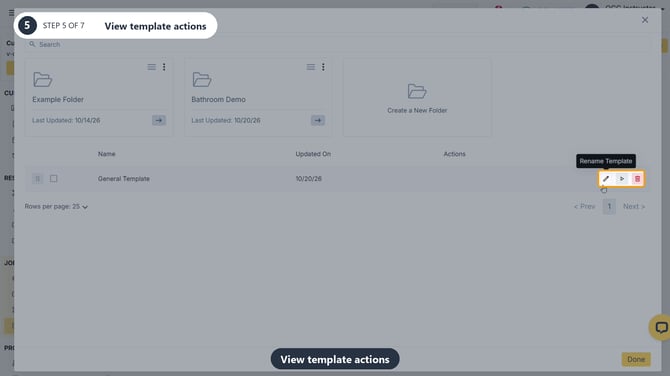Open Bathroom Demo with its arrow button
The image size is (670, 376).
[318, 120]
